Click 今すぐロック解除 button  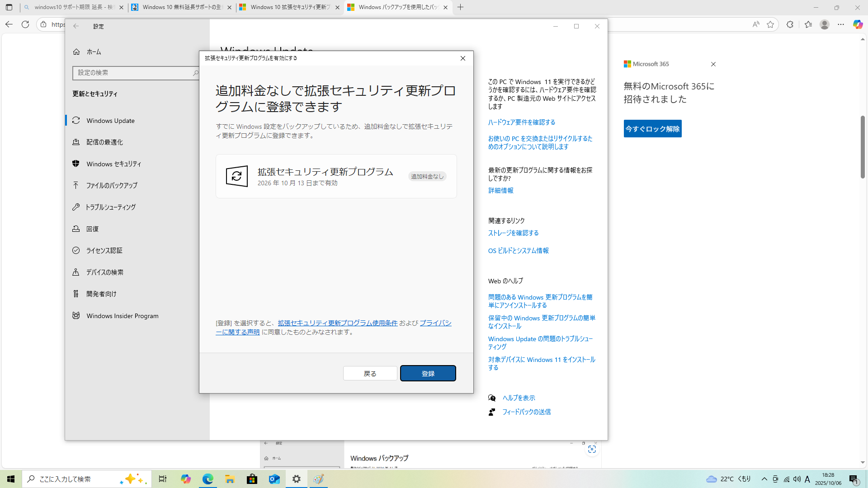tap(652, 129)
